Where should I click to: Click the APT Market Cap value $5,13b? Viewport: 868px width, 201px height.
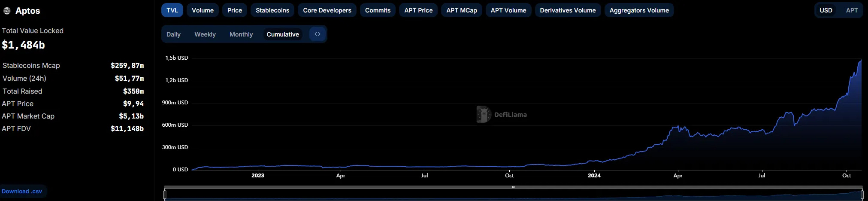point(131,116)
